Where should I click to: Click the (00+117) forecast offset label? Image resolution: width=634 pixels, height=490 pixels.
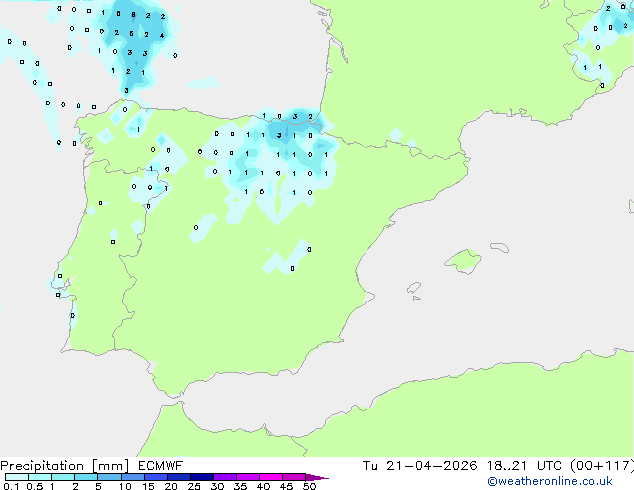point(603,465)
